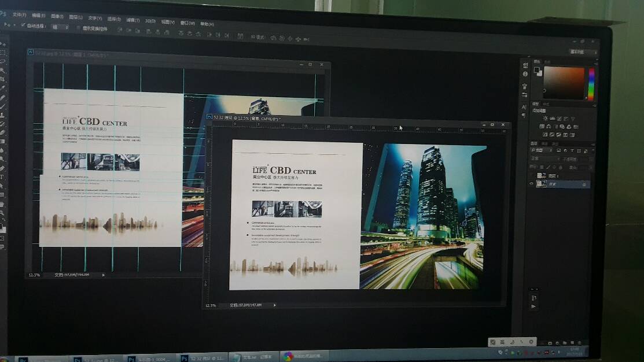Open the Paragraph panel icon
Image resolution: width=644 pixels, height=362 pixels.
[524, 116]
